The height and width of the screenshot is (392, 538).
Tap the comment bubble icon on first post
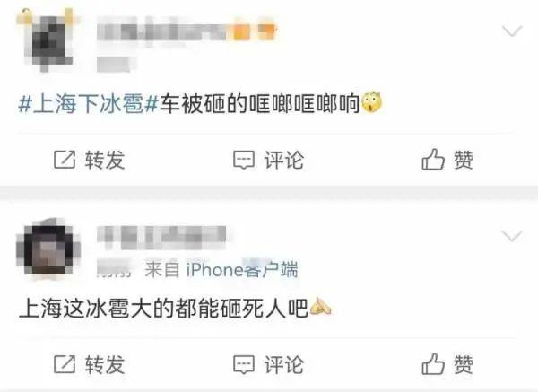pyautogui.click(x=244, y=160)
